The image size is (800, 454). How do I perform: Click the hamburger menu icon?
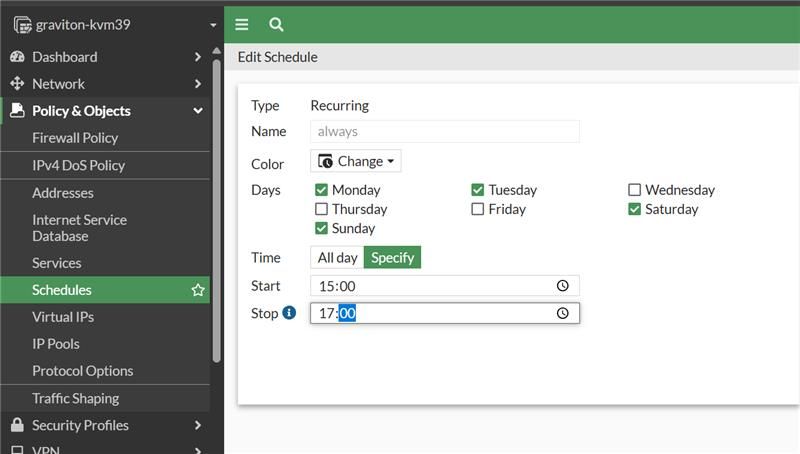click(242, 24)
